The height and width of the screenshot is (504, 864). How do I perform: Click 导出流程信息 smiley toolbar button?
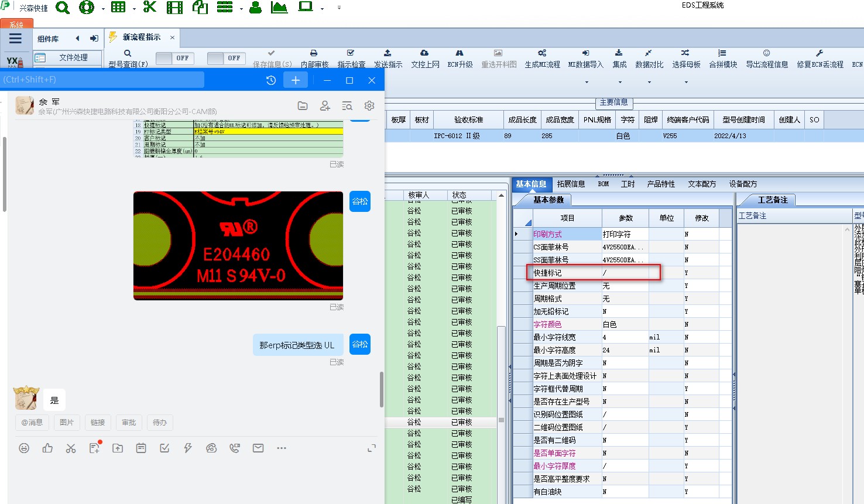(x=767, y=59)
